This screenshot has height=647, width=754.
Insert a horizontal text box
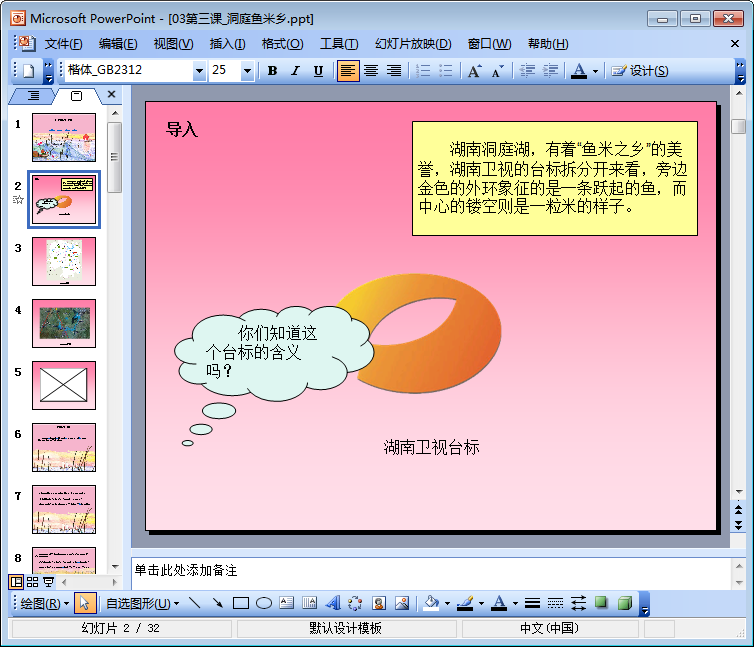click(287, 603)
